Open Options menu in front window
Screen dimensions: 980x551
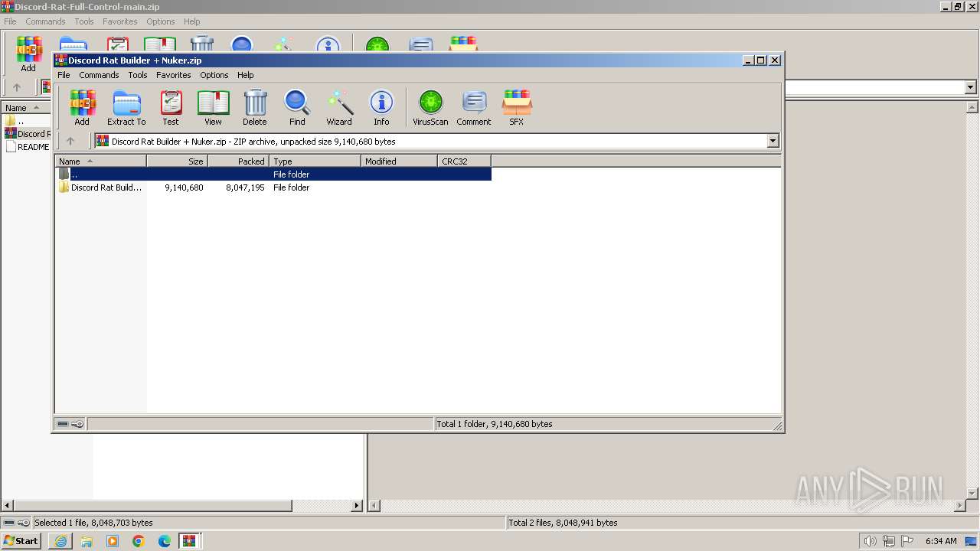coord(214,75)
